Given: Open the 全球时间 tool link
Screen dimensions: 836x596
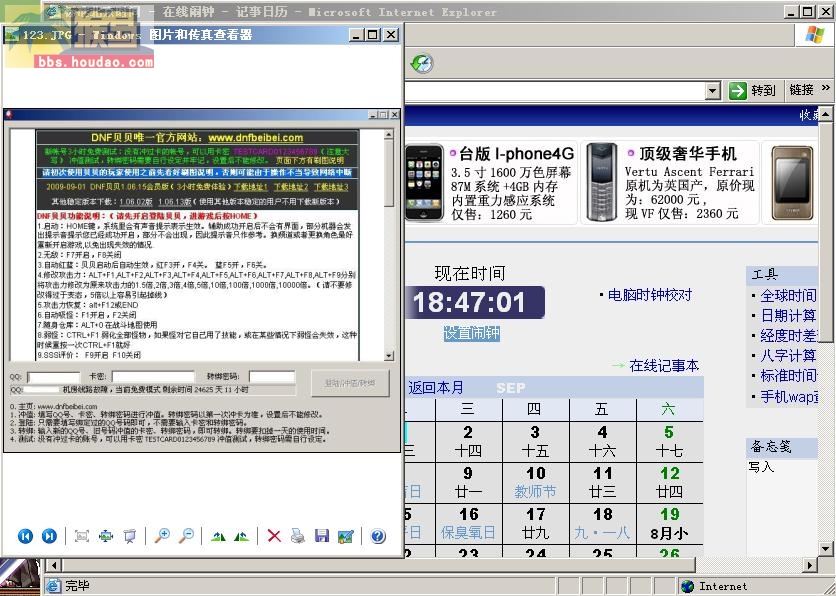Looking at the screenshot, I should 788,295.
